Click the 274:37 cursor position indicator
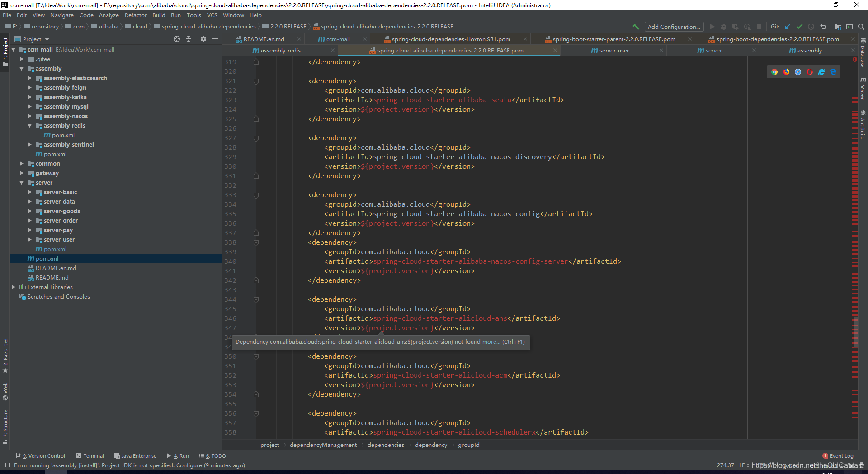The image size is (868, 474). pyautogui.click(x=725, y=465)
